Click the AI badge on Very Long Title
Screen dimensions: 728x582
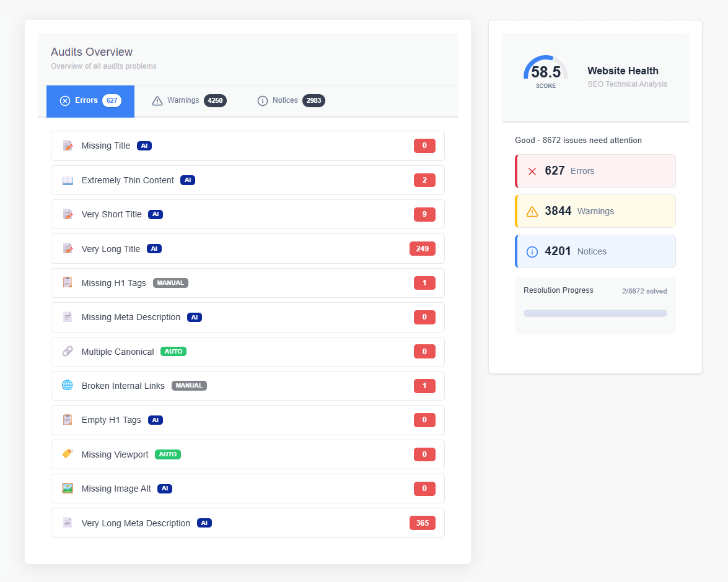coord(154,248)
